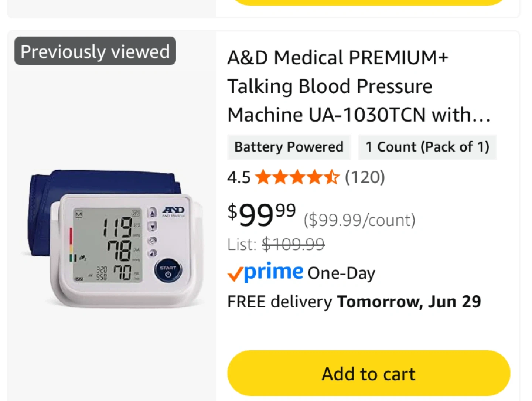Image resolution: width=532 pixels, height=401 pixels.
Task: Click the Add to cart button
Action: [368, 373]
